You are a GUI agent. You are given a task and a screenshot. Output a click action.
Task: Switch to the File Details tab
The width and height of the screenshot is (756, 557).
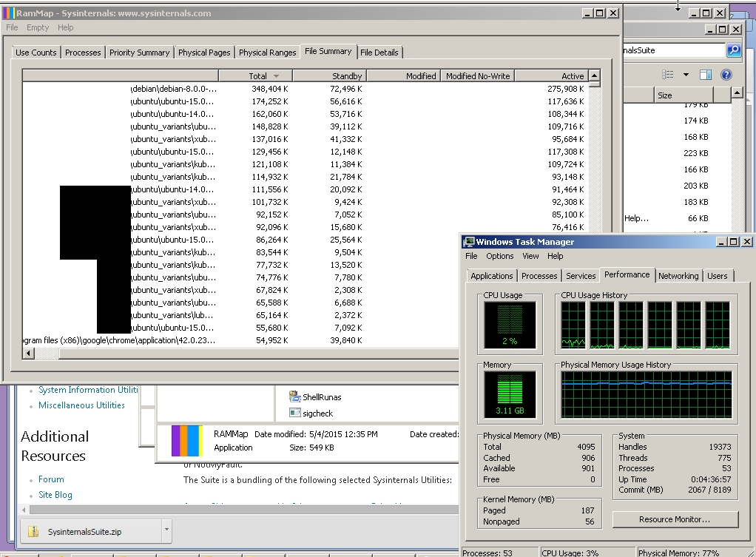coord(379,53)
